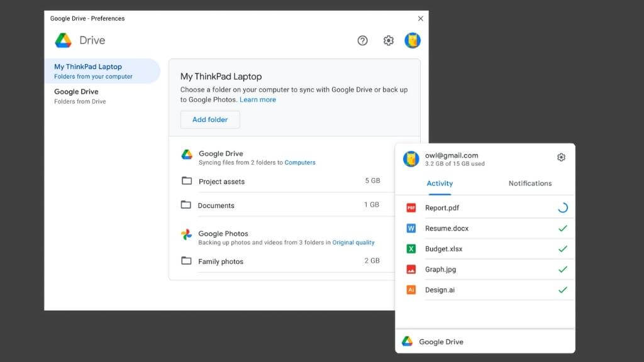Click the My ThinkPad Laptop panel heading
The image size is (644, 362).
click(221, 76)
